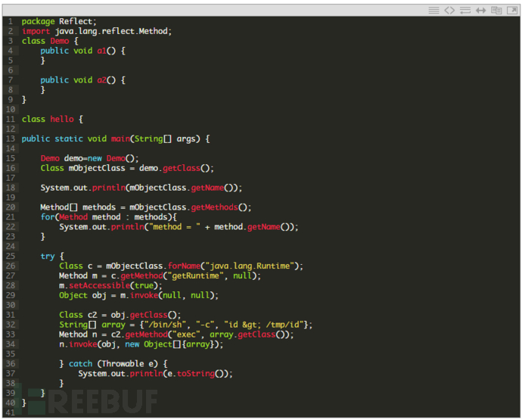Click line number 32 in gutter

(x=11, y=325)
